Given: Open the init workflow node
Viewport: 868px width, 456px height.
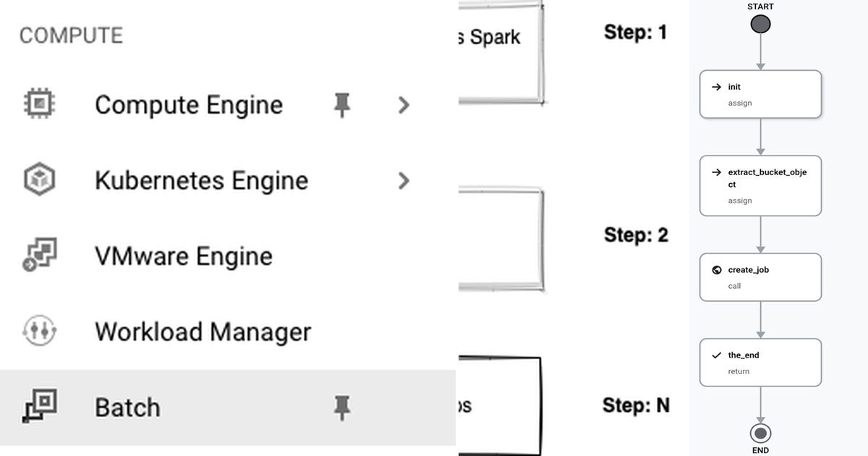Looking at the screenshot, I should (x=759, y=94).
